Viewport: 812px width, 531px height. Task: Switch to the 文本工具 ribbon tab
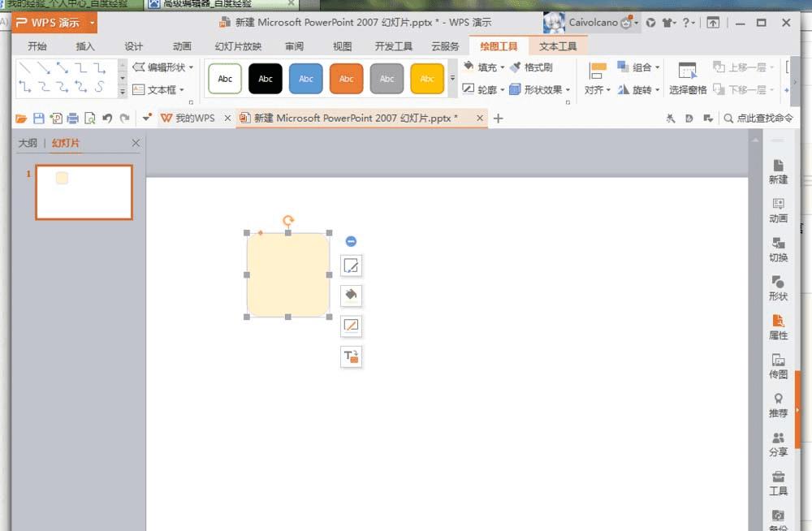pyautogui.click(x=558, y=46)
